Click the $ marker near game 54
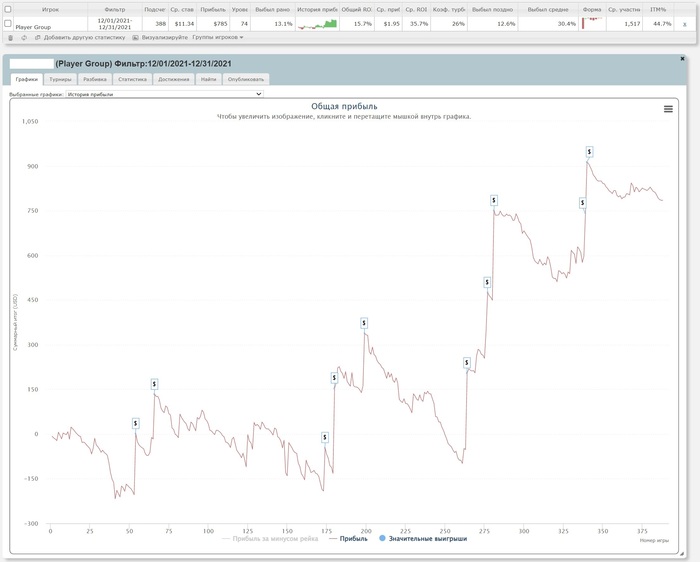 [x=136, y=423]
